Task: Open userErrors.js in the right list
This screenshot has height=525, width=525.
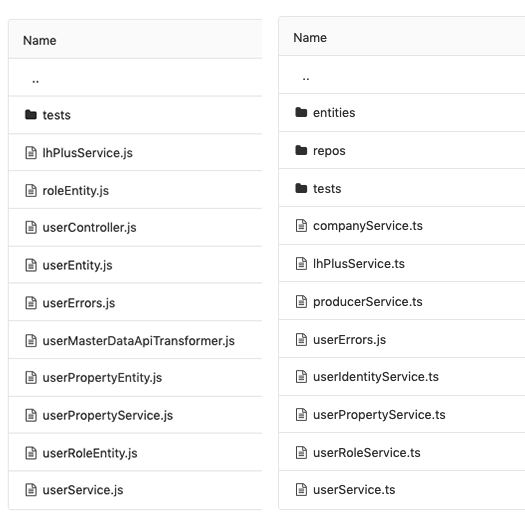Action: point(349,340)
